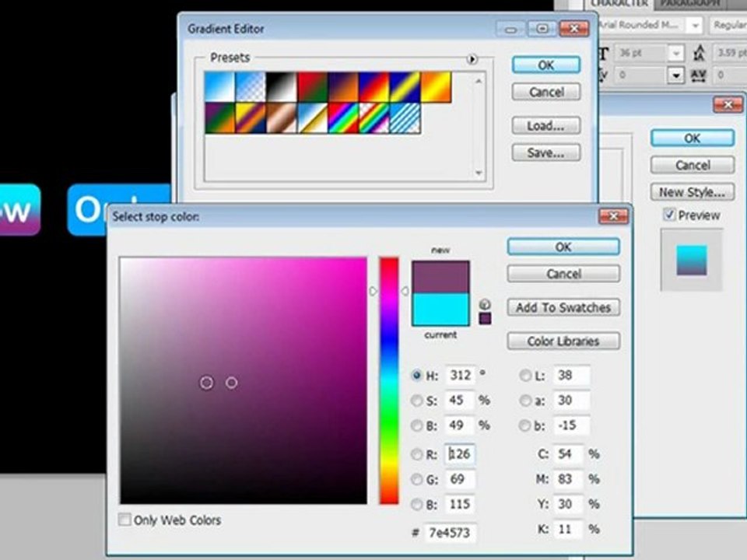The image size is (747, 560).
Task: Click the S value field showing 45
Action: [460, 401]
